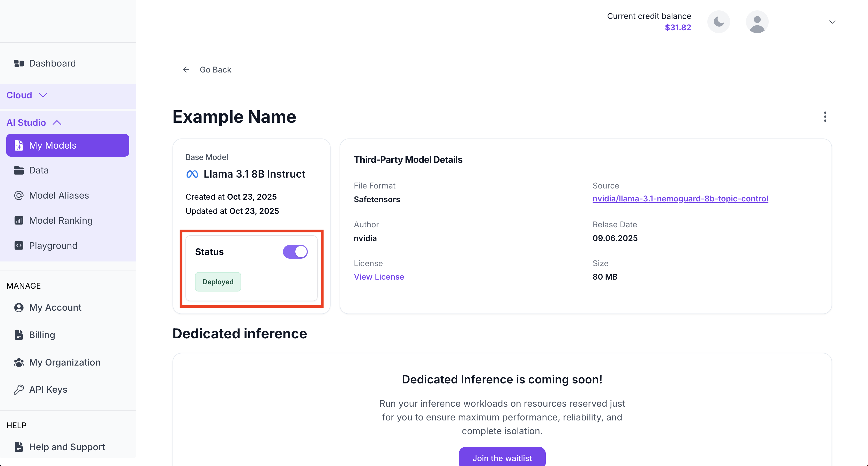Click the user avatar icon
This screenshot has height=466, width=868.
(757, 22)
